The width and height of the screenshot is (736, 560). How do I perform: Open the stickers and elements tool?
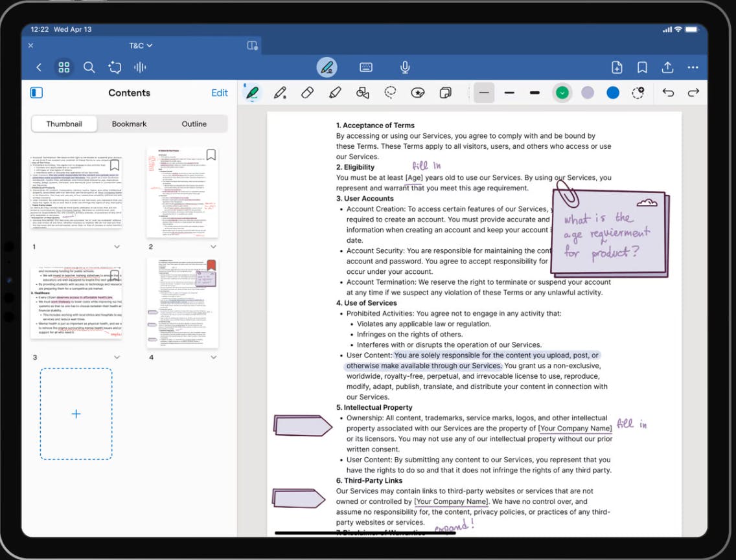click(x=418, y=93)
